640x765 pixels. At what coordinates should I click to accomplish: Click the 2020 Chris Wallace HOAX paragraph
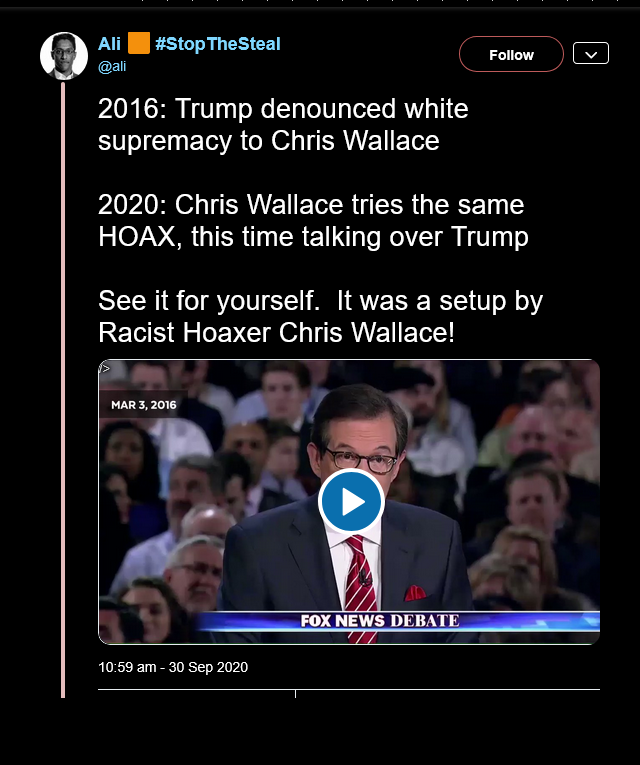pyautogui.click(x=313, y=221)
